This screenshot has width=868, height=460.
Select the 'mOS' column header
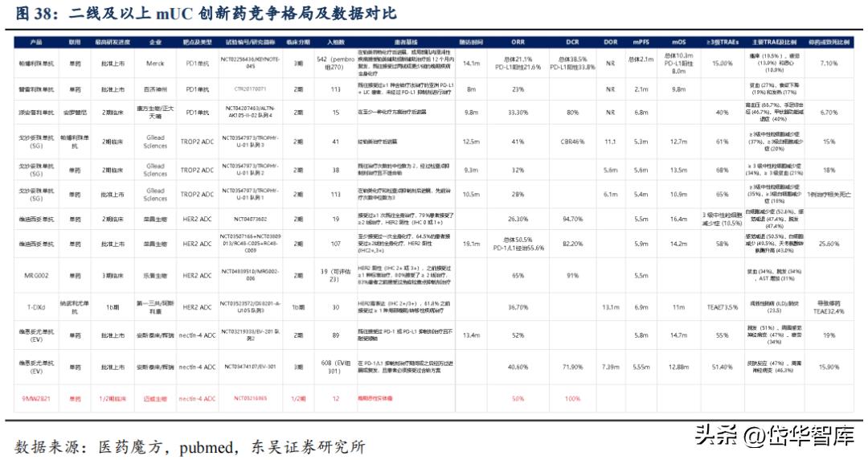click(678, 42)
